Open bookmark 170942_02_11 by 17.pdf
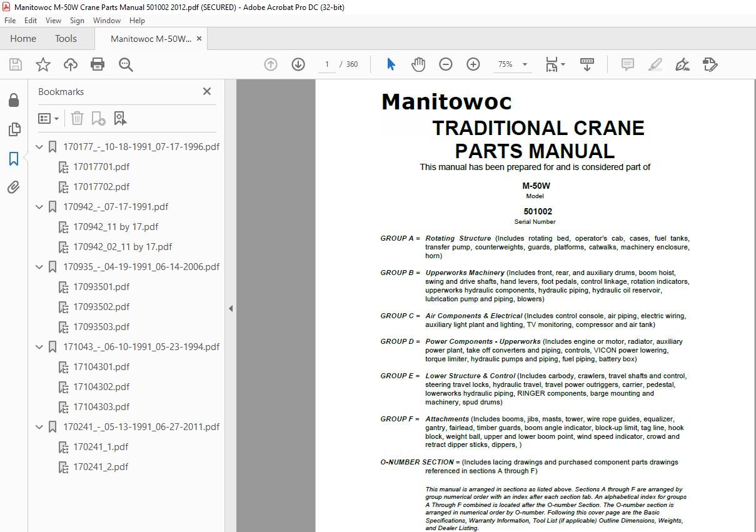Screen dimensions: 756x532 click(x=123, y=247)
